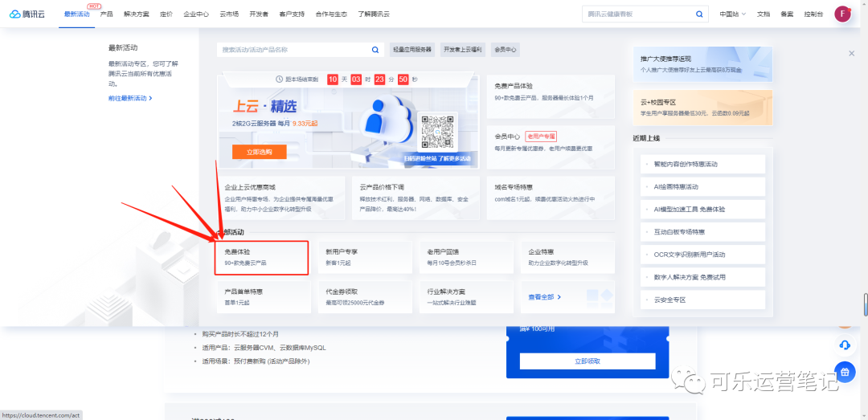Open the 云产品价格下调 card
The image size is (868, 420).
(x=416, y=198)
